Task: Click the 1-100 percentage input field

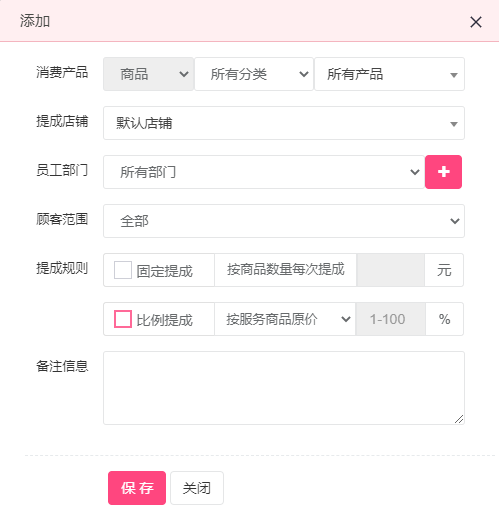Action: (391, 319)
